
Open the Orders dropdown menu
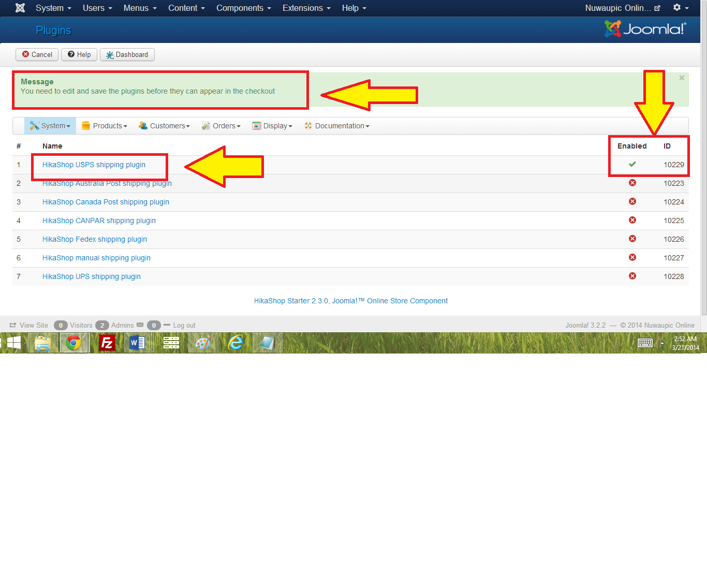[x=221, y=126]
